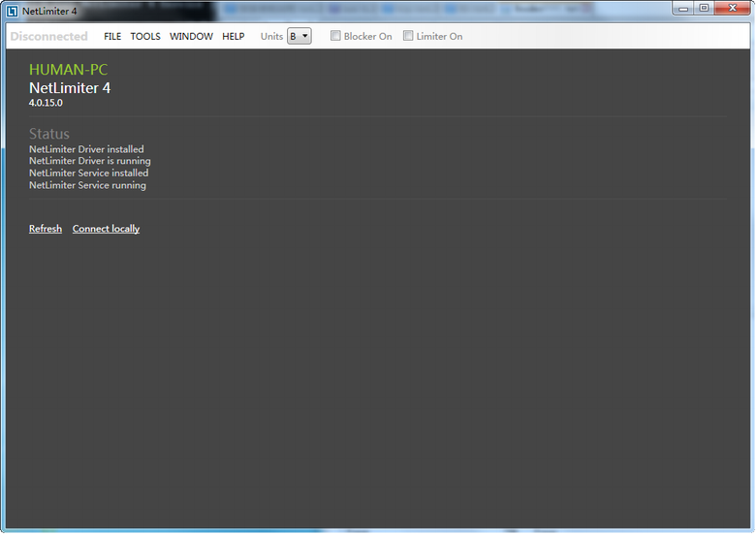Minimize the NetLimiter 4 window
Image resolution: width=756 pixels, height=534 pixels.
[682, 8]
